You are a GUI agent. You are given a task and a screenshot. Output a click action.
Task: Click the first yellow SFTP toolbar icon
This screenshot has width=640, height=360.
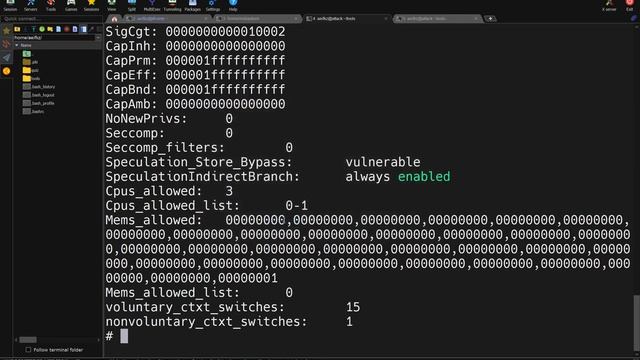[17, 29]
